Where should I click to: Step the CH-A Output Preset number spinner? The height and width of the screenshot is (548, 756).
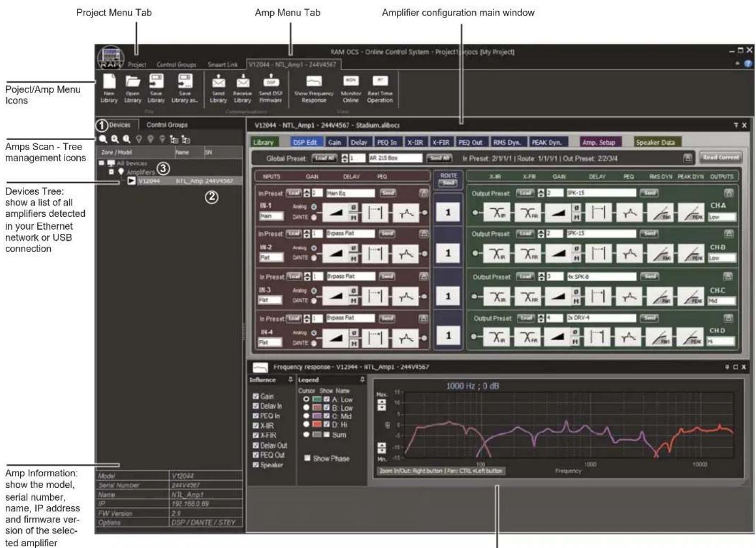tap(541, 193)
